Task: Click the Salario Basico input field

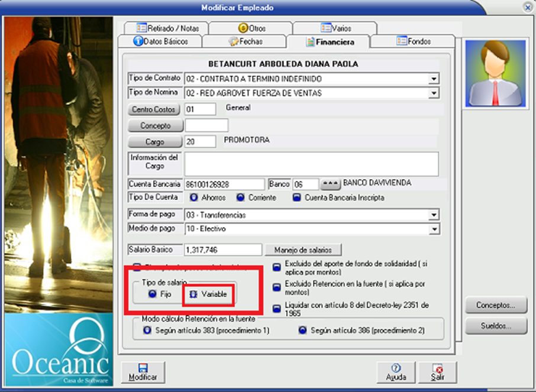Action: pyautogui.click(x=223, y=250)
